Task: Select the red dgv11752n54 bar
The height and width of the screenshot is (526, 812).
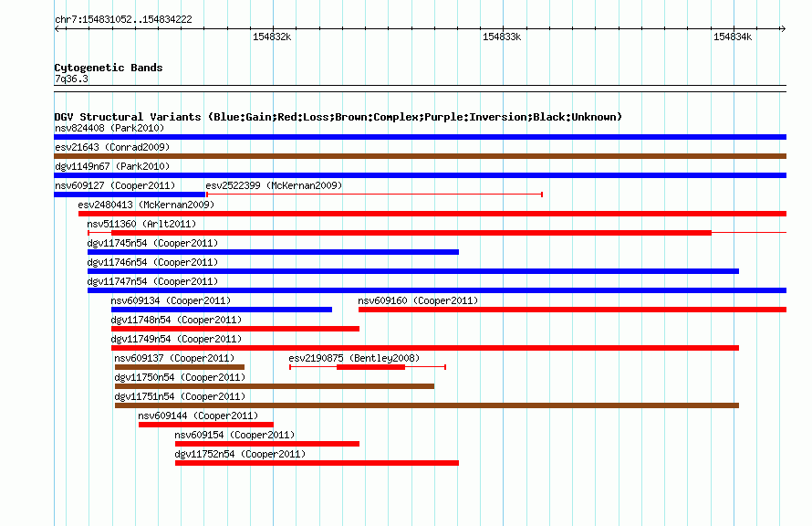Action: click(x=317, y=463)
